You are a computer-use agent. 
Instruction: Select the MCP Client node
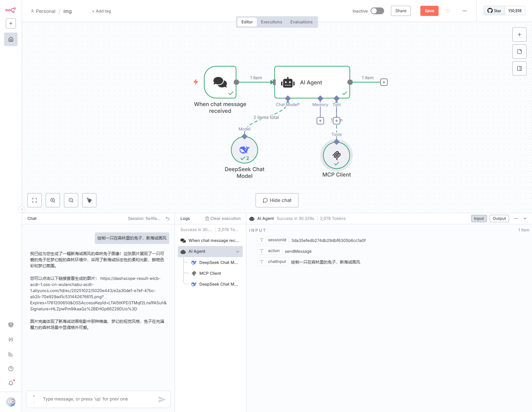[x=336, y=155]
